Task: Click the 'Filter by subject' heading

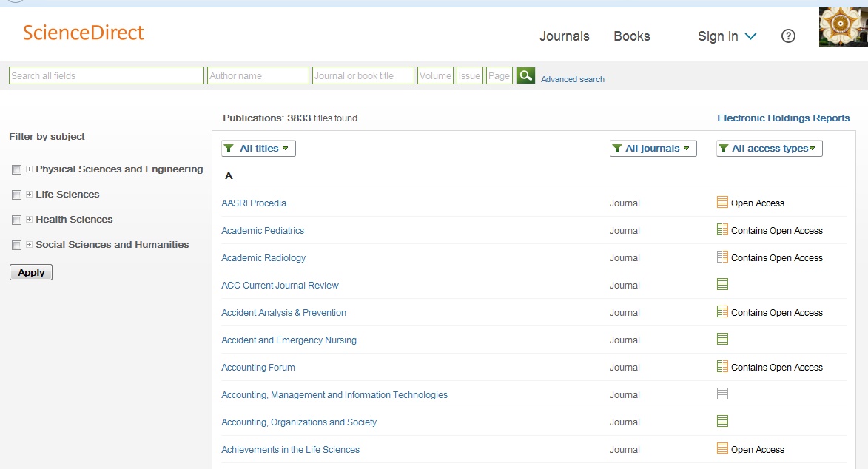Action: [x=47, y=136]
